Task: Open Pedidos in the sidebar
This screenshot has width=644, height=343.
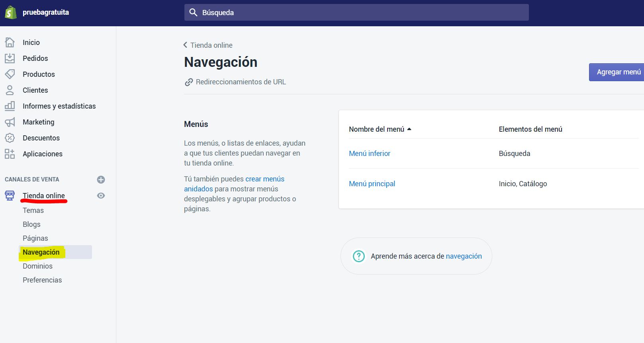Action: pos(35,58)
